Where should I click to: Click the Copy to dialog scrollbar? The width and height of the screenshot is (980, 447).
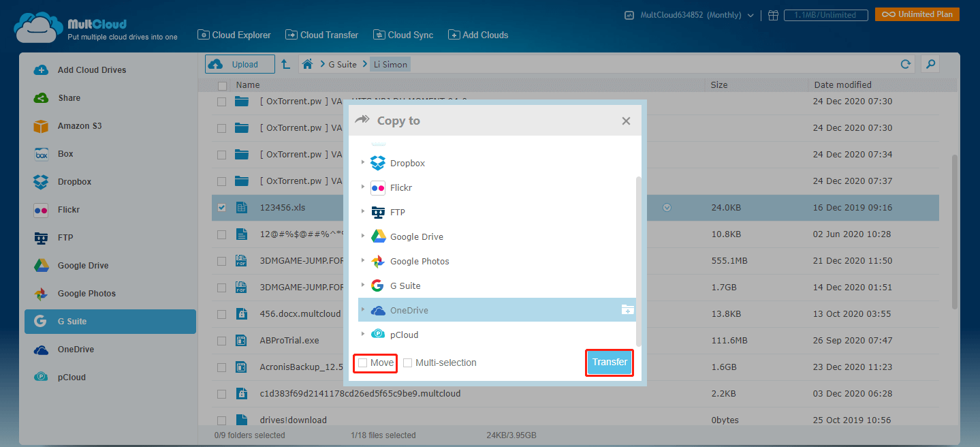tap(638, 261)
